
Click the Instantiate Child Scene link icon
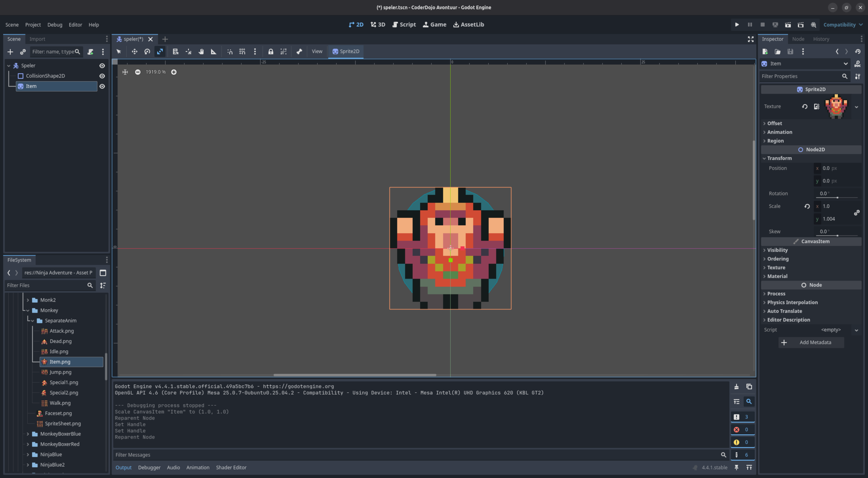tap(23, 51)
